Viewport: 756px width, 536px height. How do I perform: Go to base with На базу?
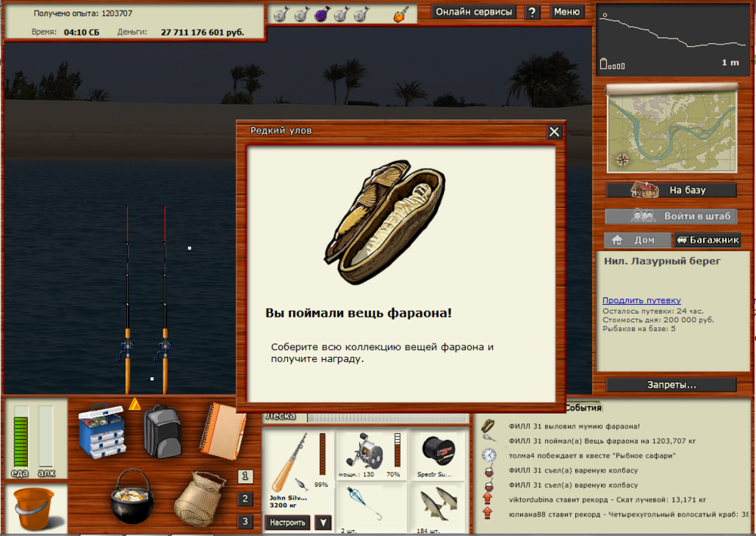671,190
